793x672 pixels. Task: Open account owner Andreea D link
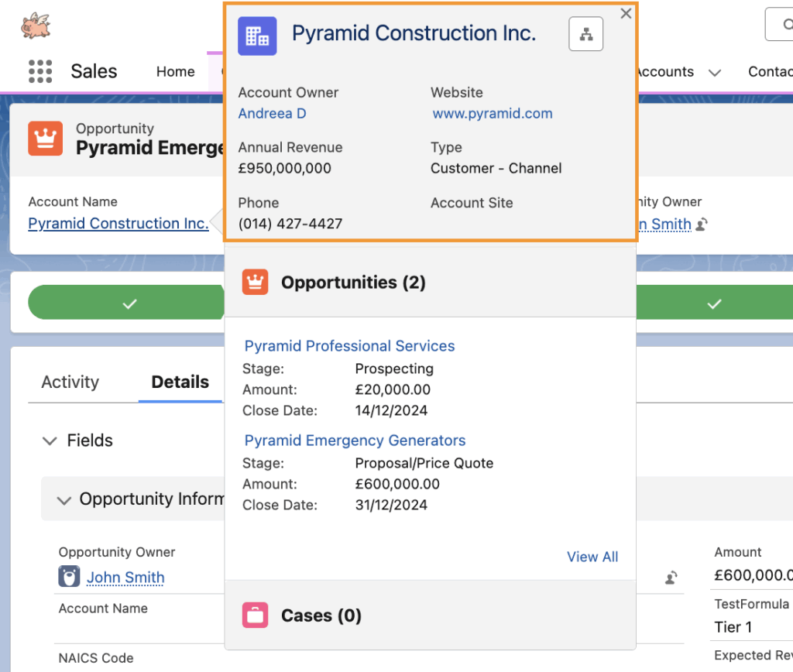click(272, 114)
